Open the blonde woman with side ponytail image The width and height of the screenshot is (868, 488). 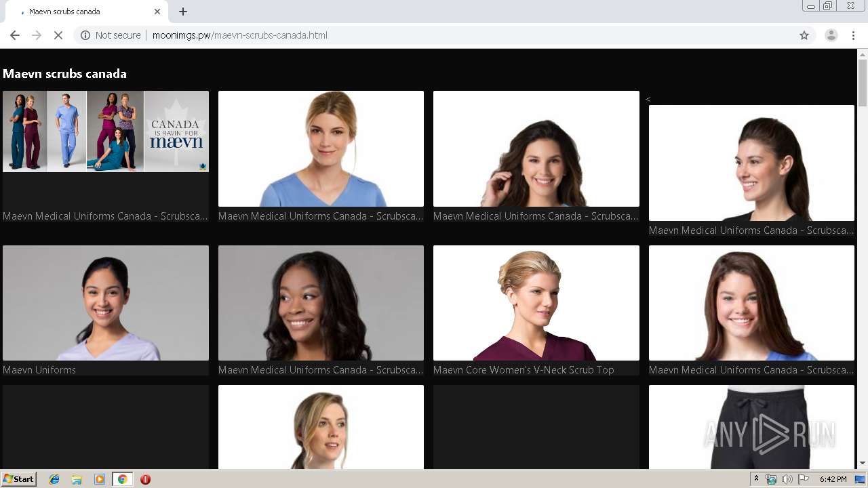pos(321,427)
